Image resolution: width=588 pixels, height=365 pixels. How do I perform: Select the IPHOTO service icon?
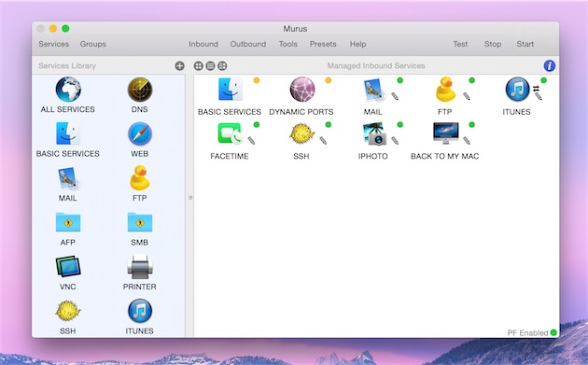pos(373,133)
